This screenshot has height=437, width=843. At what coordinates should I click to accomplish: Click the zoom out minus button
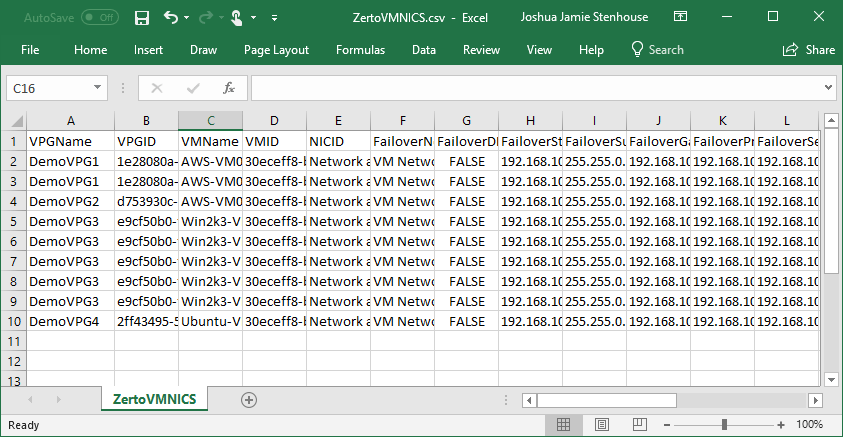[x=667, y=425]
